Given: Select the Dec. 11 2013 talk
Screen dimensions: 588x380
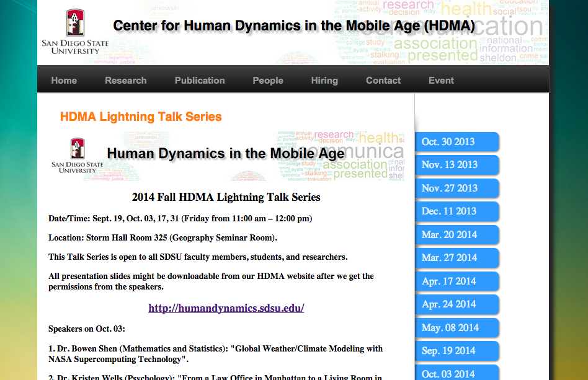Looking at the screenshot, I should tap(457, 211).
